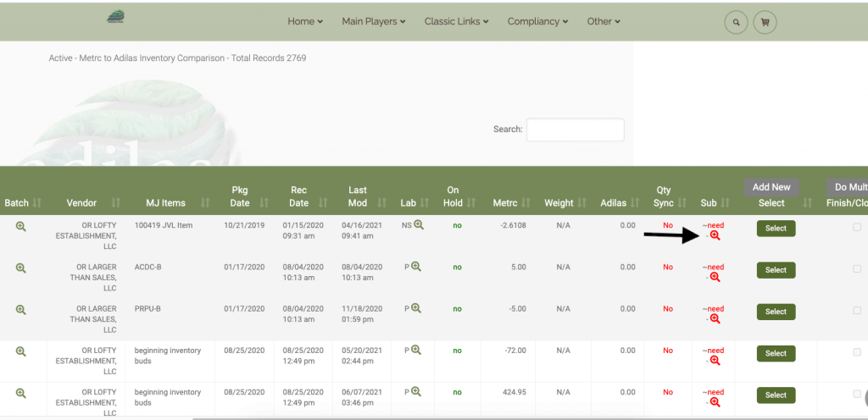Check the finish box for PRPU-B row

click(857, 311)
